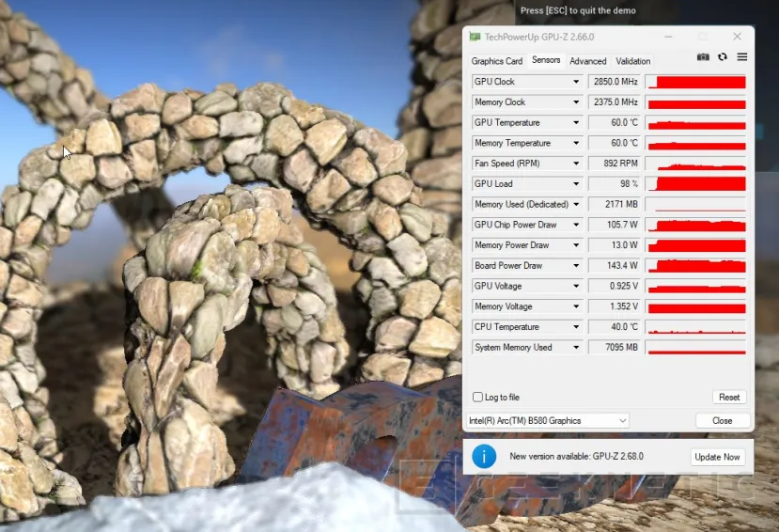Switch to the Graphics Card tab
Image resolution: width=779 pixels, height=532 pixels.
tap(496, 61)
